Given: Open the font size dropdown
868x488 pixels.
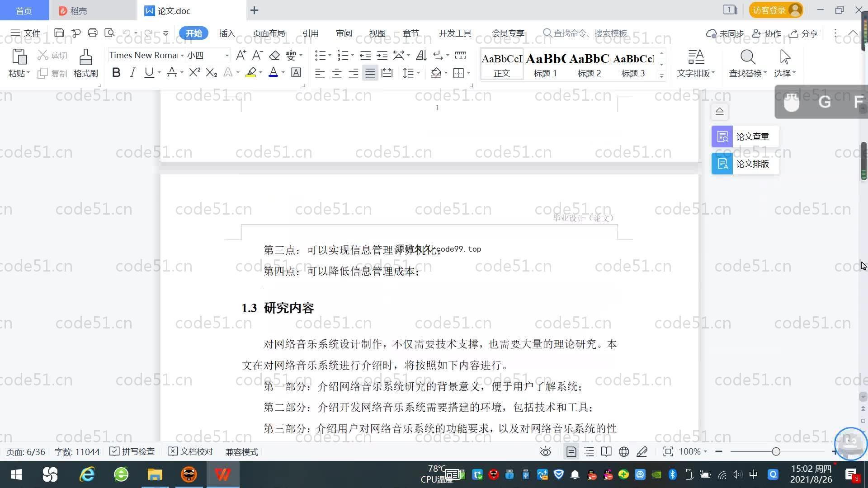Looking at the screenshot, I should click(x=227, y=56).
